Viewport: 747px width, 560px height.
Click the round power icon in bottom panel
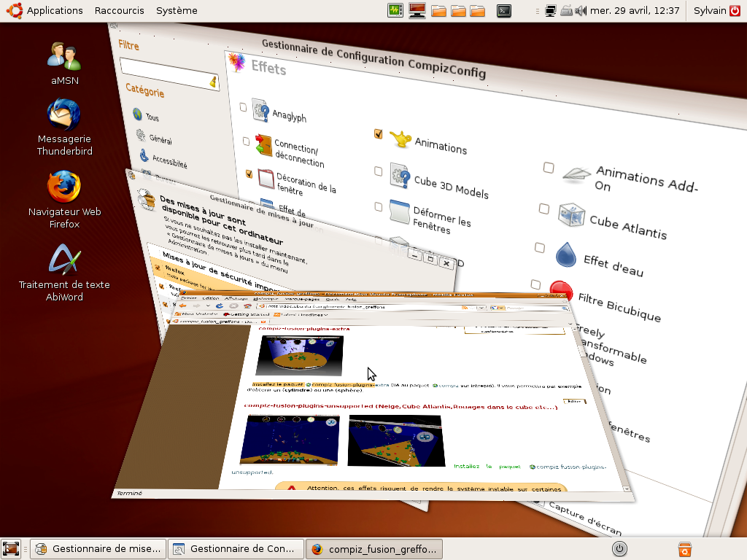click(x=619, y=549)
